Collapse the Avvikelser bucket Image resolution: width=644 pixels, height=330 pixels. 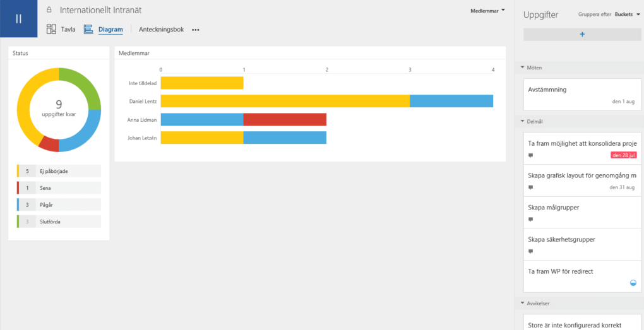[x=522, y=303]
